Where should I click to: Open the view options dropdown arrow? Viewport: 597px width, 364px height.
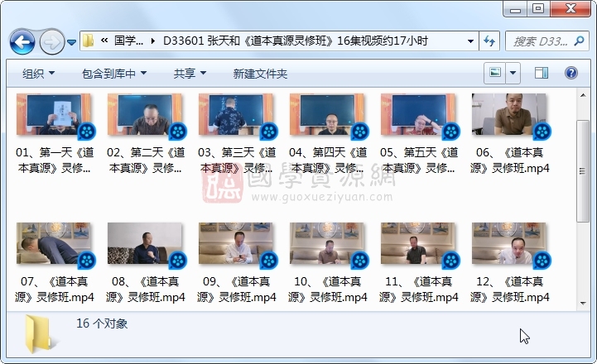coord(513,73)
